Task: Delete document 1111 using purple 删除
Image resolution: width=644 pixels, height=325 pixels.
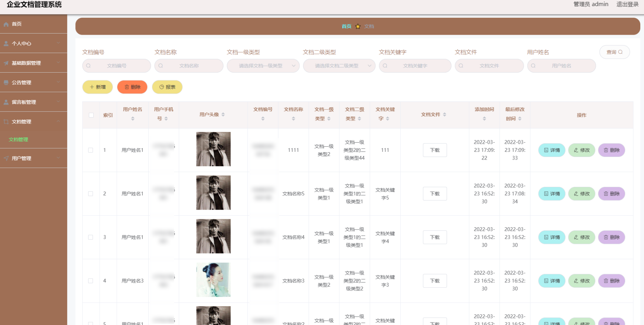Action: click(x=612, y=150)
